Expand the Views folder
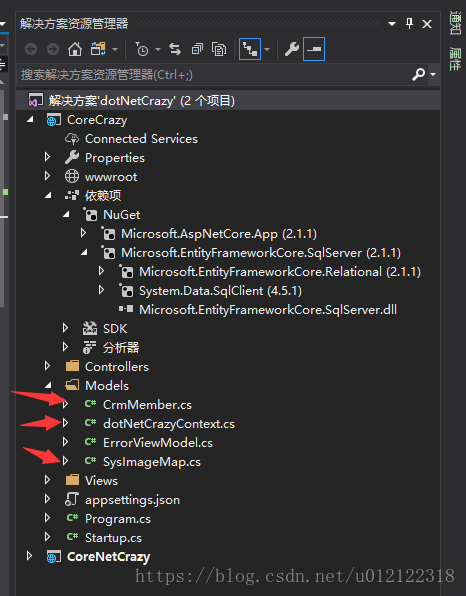Viewport: 466px width, 596px height. (x=47, y=480)
